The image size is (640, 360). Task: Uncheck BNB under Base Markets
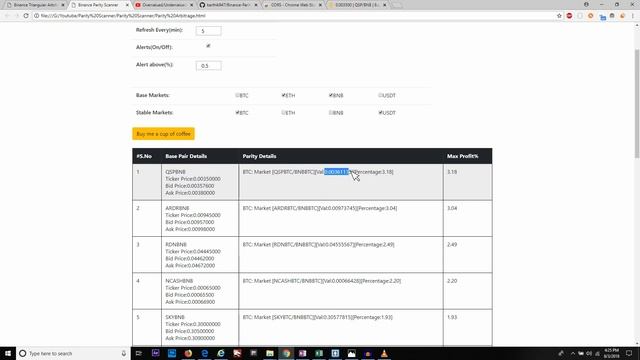click(331, 95)
